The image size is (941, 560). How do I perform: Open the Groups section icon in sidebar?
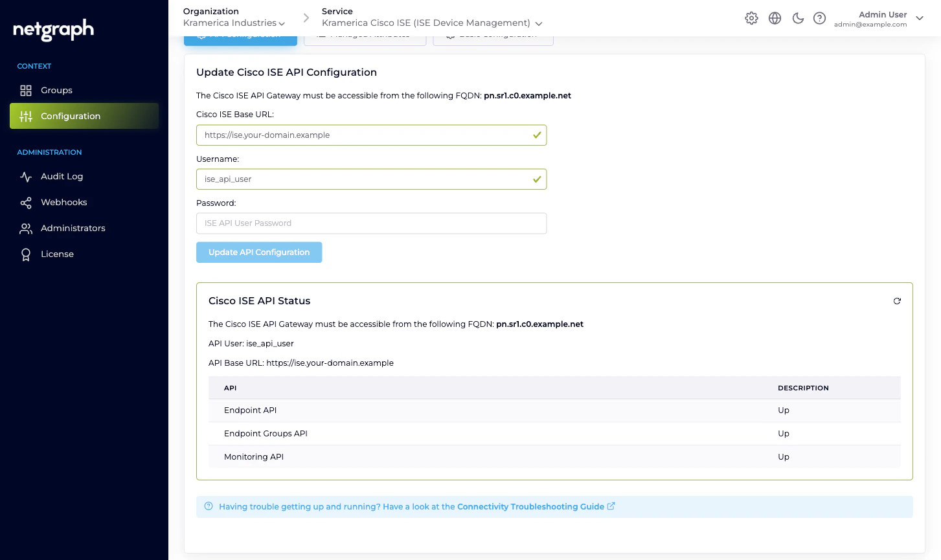pyautogui.click(x=26, y=90)
